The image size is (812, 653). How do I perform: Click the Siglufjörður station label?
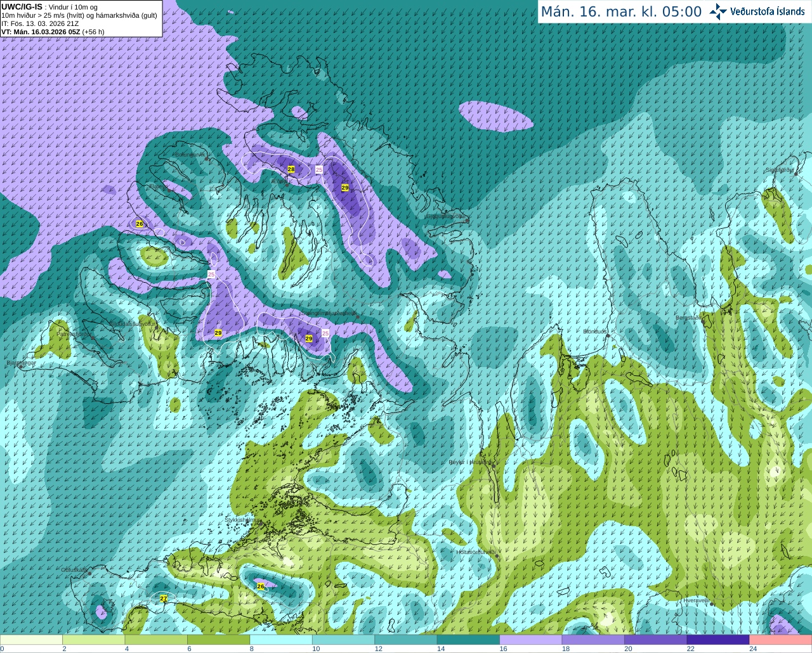[780, 170]
